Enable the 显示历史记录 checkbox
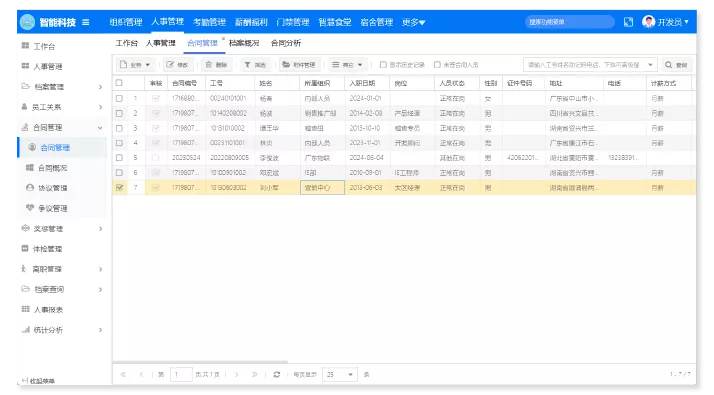The width and height of the screenshot is (714, 395). pyautogui.click(x=383, y=65)
